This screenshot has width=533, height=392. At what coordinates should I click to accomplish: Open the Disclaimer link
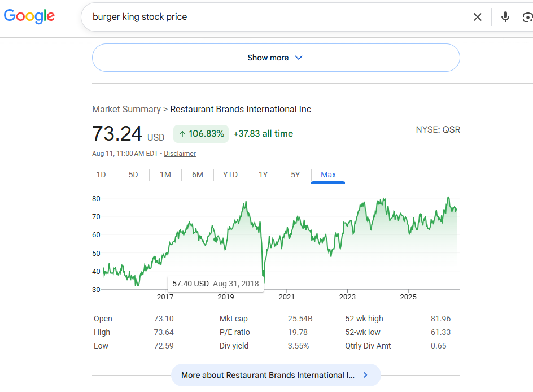click(180, 153)
